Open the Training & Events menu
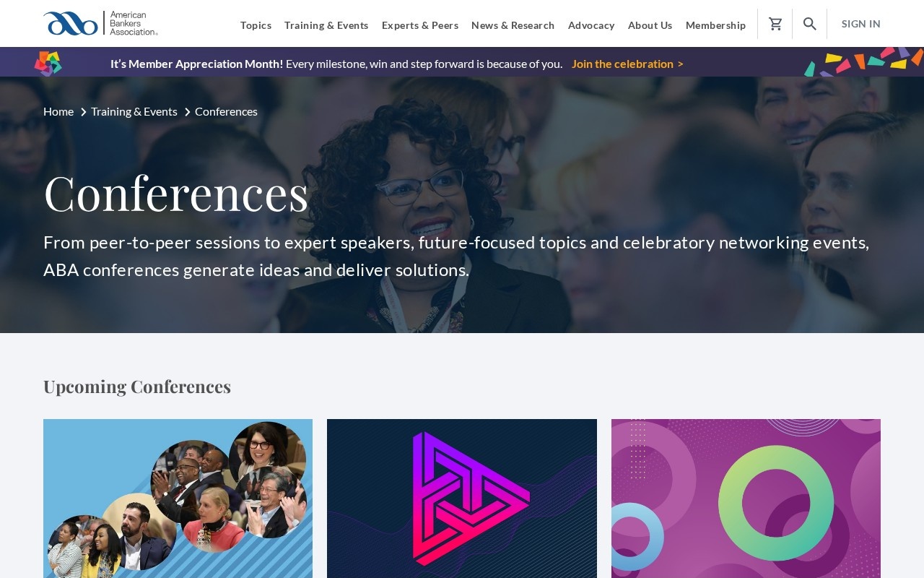924x578 pixels. [x=326, y=25]
